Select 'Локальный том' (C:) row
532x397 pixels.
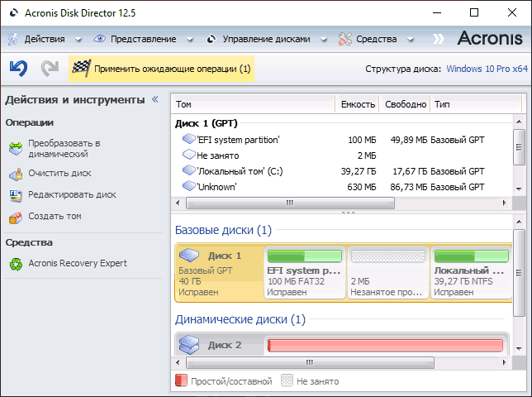click(x=343, y=171)
